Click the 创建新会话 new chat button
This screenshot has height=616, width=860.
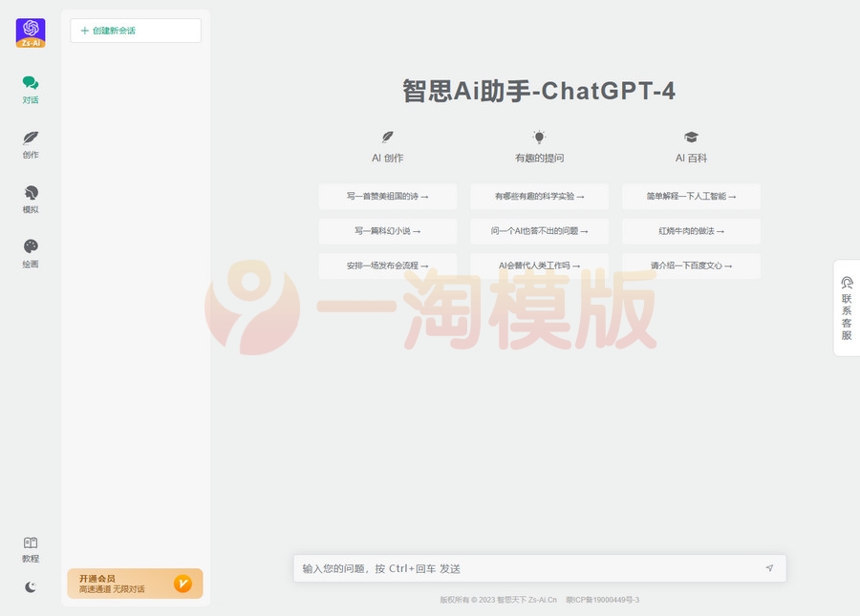(x=136, y=31)
